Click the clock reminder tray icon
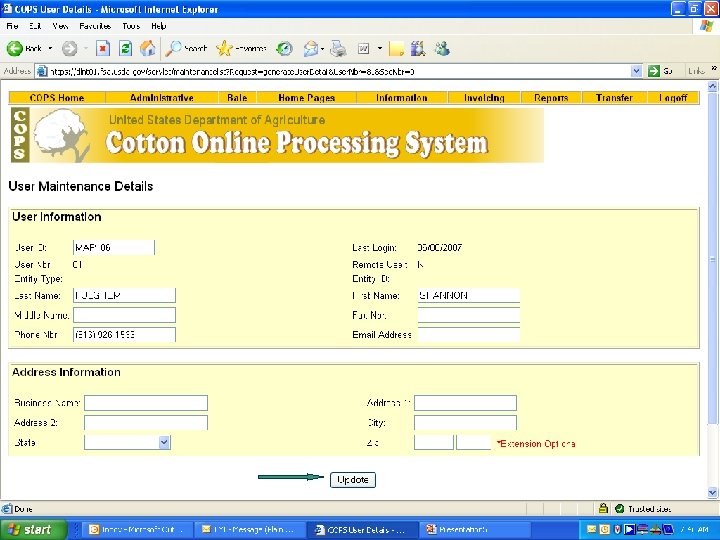 click(604, 529)
